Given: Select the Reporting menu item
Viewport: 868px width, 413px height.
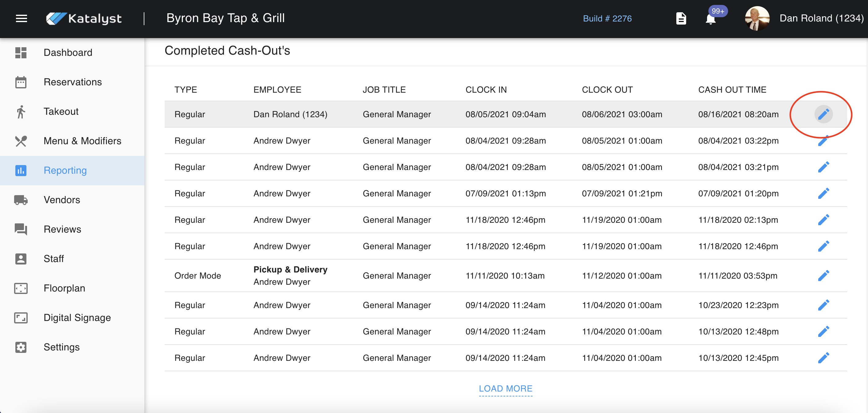Looking at the screenshot, I should click(65, 170).
